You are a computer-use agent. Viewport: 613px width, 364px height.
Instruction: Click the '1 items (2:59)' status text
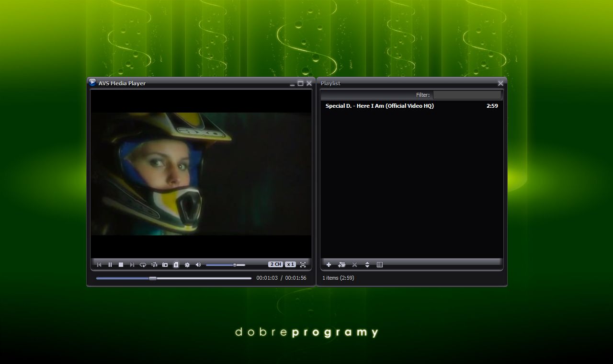coord(338,278)
